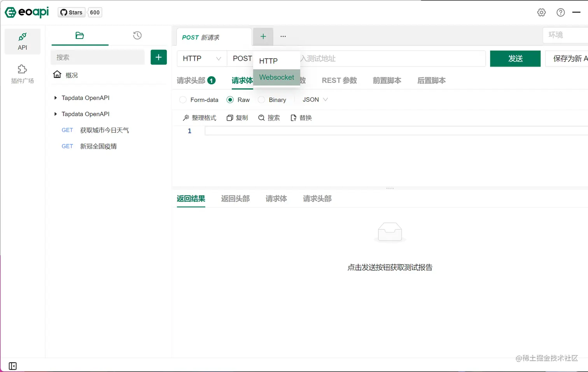Click the 保存为新 API button

567,59
